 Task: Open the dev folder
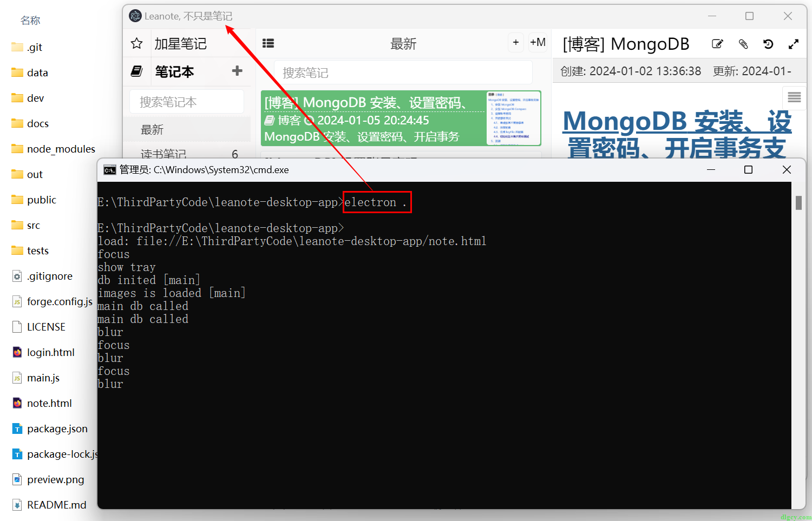28,98
